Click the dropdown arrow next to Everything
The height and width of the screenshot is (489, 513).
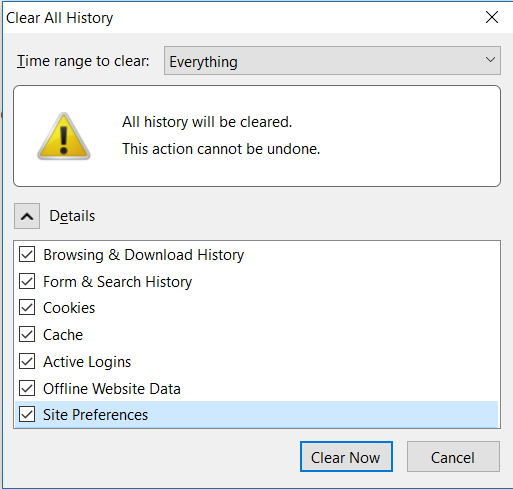[x=490, y=60]
